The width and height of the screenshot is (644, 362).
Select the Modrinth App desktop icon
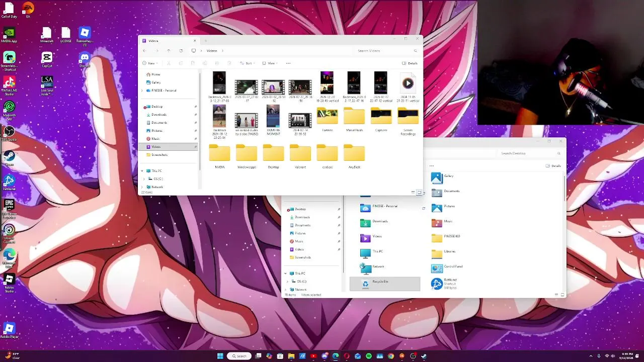[9, 109]
